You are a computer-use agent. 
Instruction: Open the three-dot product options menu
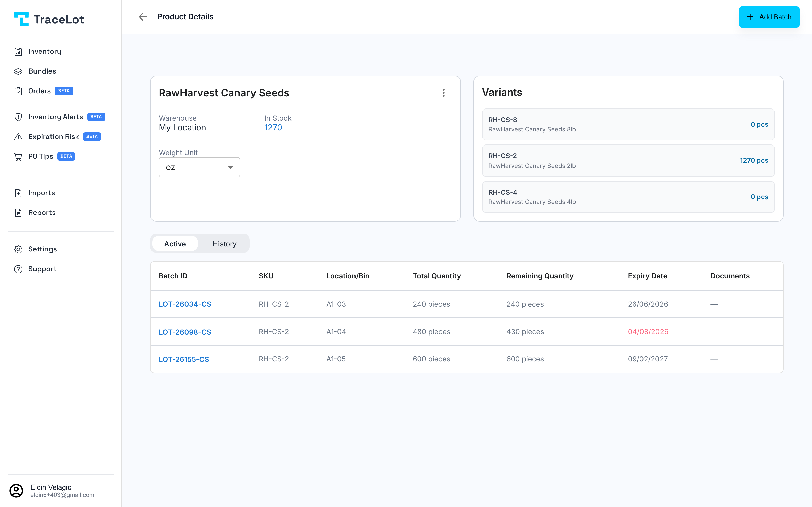(x=443, y=93)
